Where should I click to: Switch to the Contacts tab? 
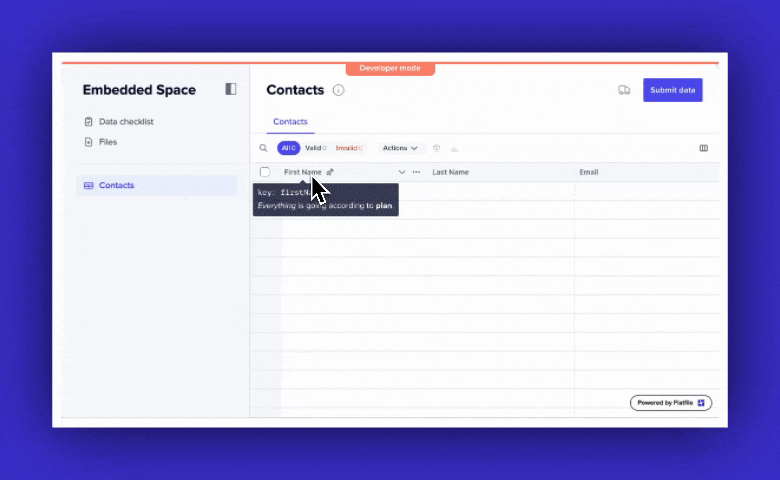[x=291, y=122]
